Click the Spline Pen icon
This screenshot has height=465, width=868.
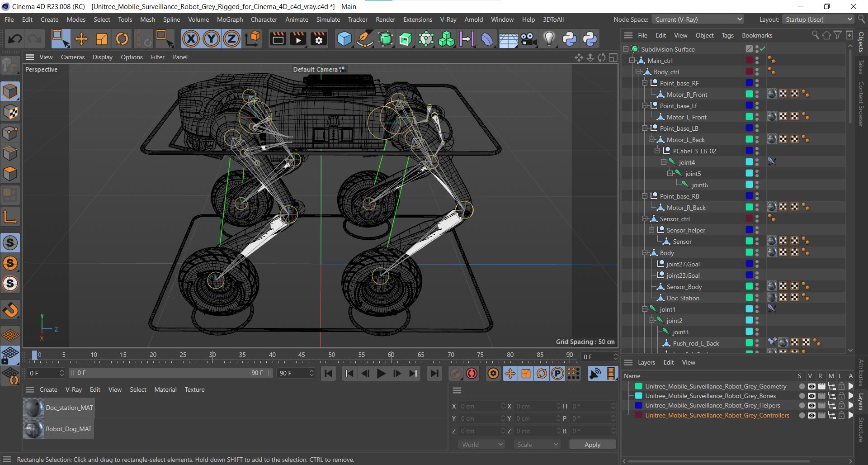click(x=364, y=39)
